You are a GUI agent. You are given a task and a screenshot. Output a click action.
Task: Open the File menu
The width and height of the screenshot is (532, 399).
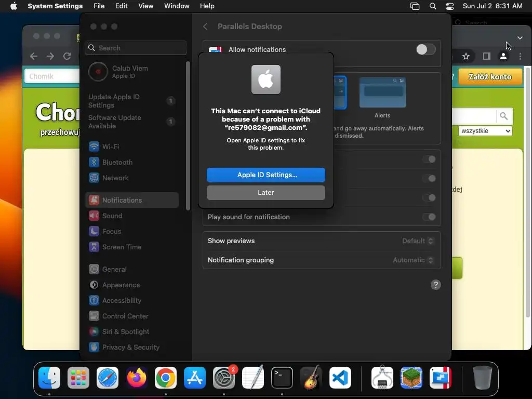coord(99,6)
